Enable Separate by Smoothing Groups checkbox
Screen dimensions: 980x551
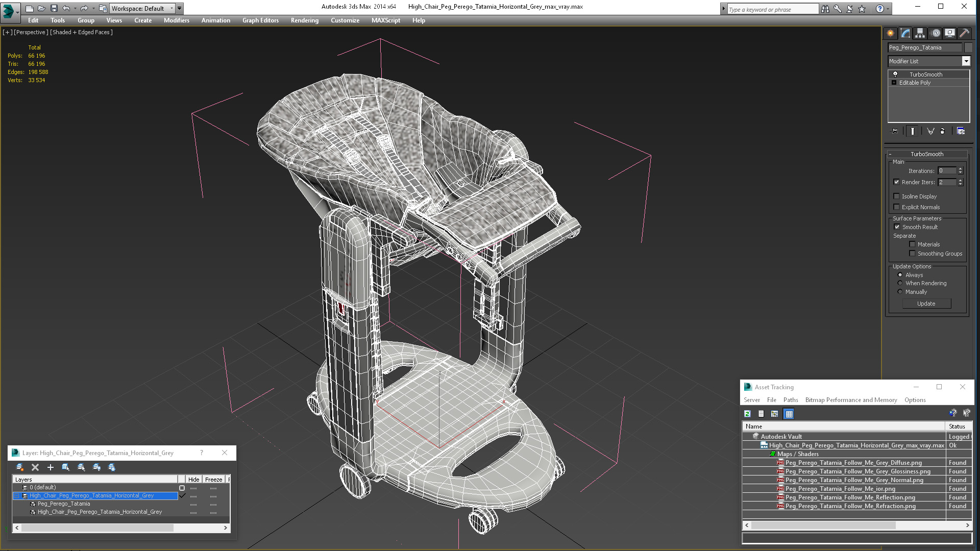[913, 254]
